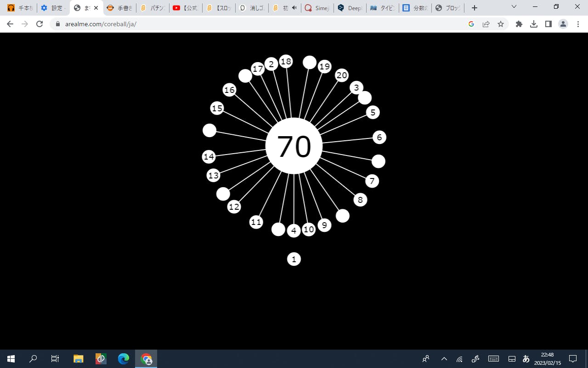
Task: Open the Chrome extensions puzzle icon
Action: [x=519, y=24]
